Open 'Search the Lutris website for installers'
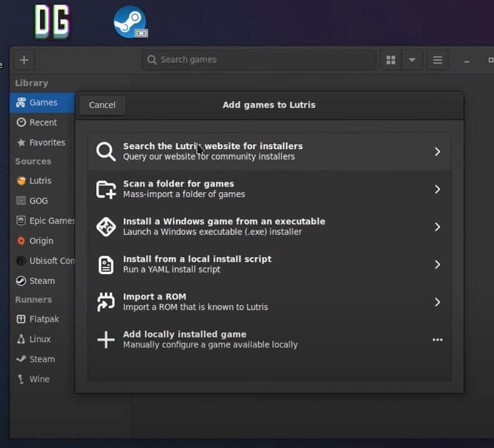Viewport: 494px width, 448px height. click(x=269, y=152)
